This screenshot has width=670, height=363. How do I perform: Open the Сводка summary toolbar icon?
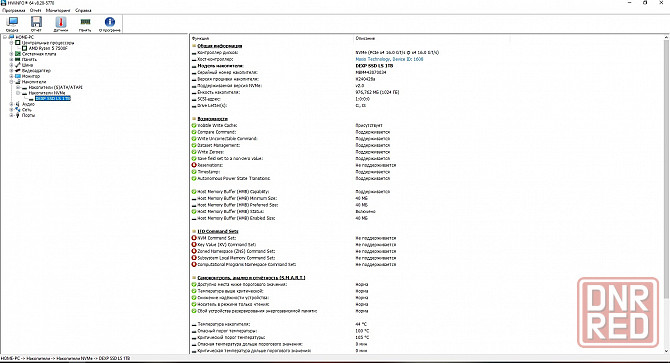(x=12, y=22)
